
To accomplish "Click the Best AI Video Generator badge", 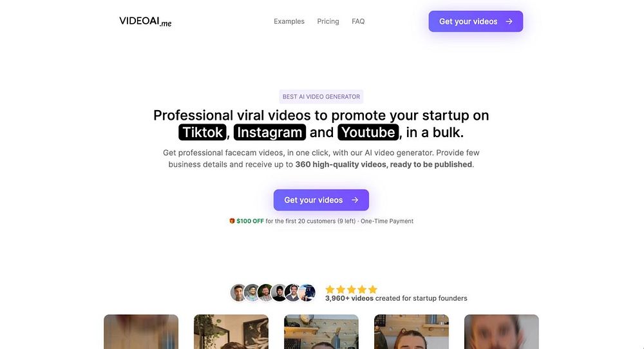I will tap(321, 97).
